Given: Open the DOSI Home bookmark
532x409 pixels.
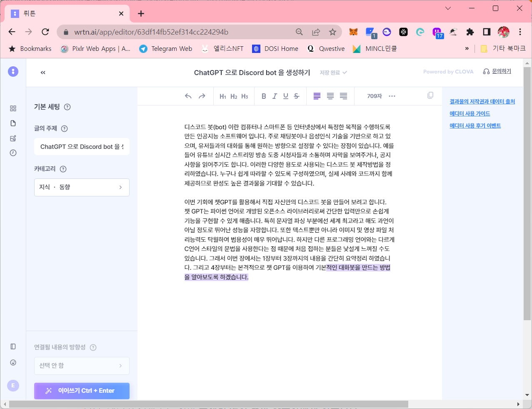Looking at the screenshot, I should (275, 49).
